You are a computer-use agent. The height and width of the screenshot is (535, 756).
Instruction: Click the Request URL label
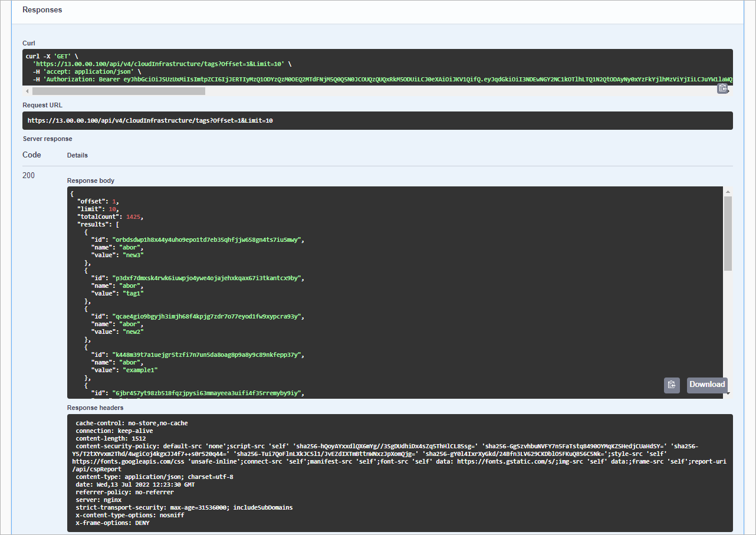click(42, 105)
